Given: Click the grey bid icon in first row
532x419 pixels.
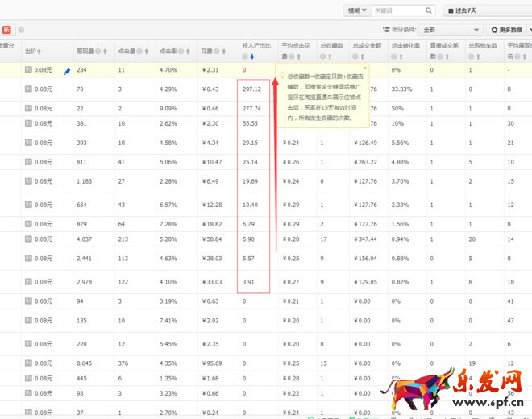Looking at the screenshot, I should (28, 70).
